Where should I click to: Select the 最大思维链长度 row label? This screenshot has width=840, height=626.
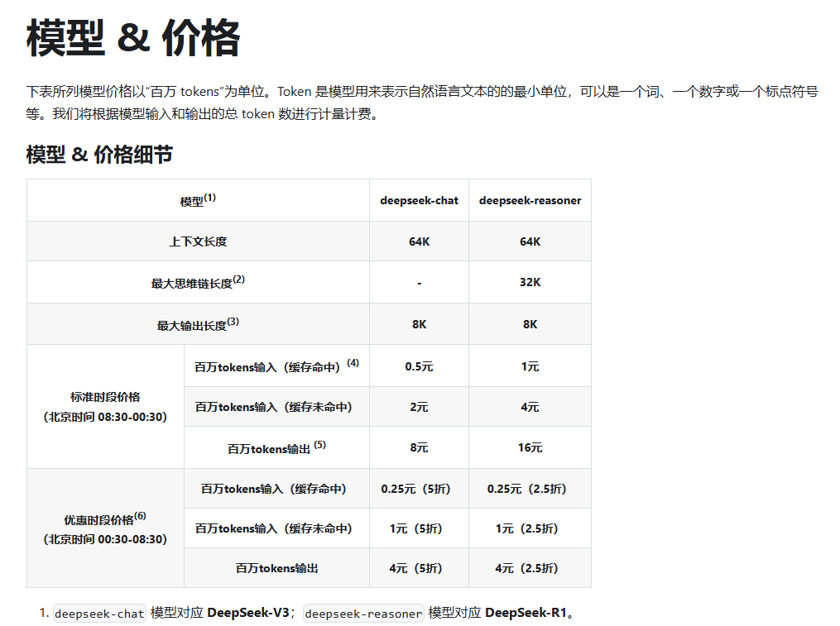(198, 282)
